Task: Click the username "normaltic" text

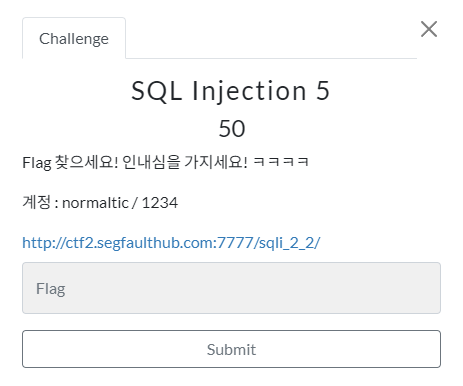Action: tap(95, 203)
